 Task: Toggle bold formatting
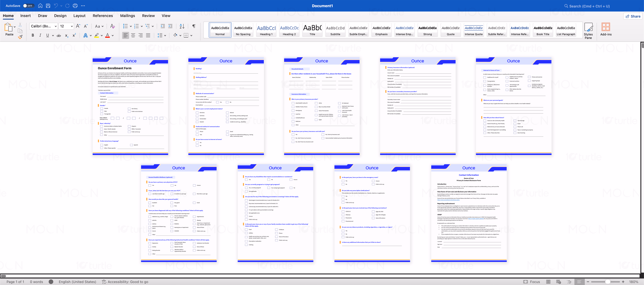[x=33, y=35]
